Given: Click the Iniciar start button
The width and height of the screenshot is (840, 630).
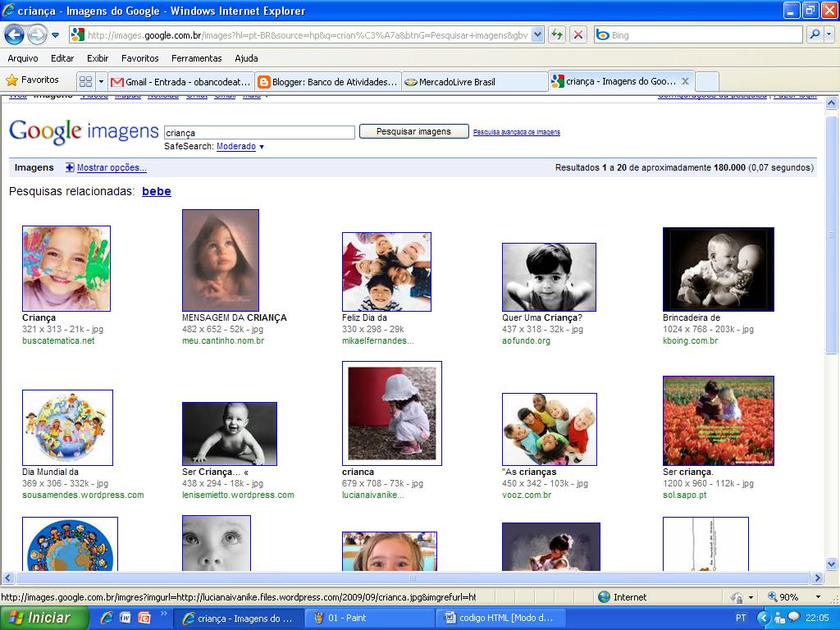Looking at the screenshot, I should tap(44, 618).
